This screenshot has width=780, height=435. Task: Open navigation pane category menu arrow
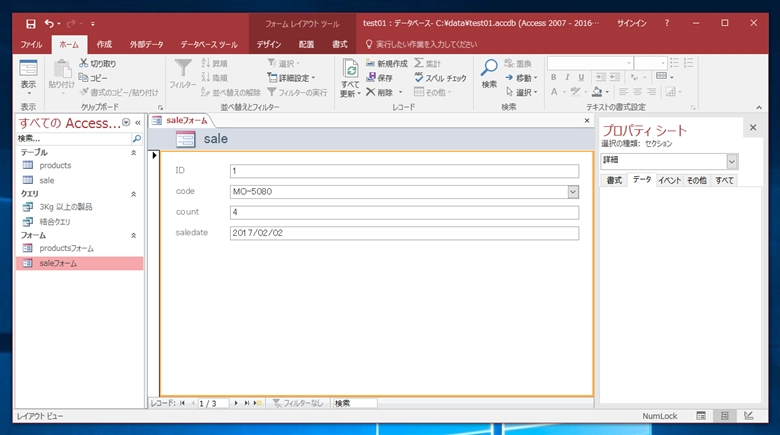126,122
